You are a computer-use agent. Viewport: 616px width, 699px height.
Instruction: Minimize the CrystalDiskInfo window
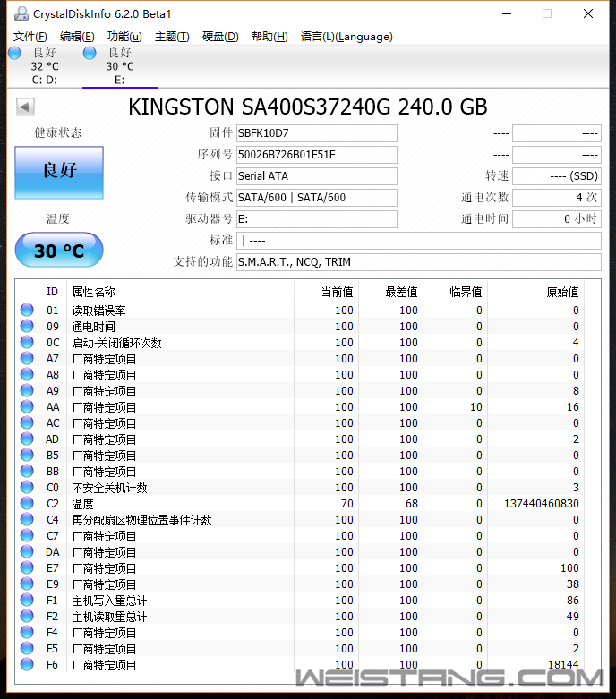click(x=507, y=13)
